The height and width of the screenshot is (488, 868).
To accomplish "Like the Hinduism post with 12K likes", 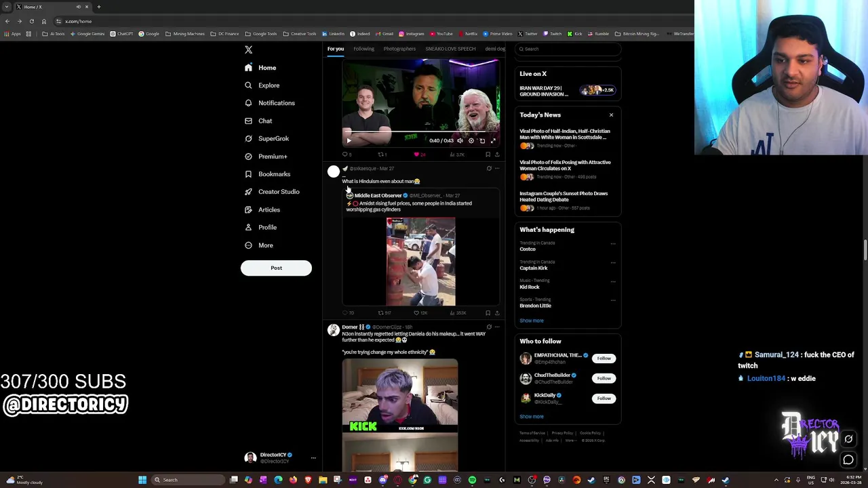I will coord(420,313).
